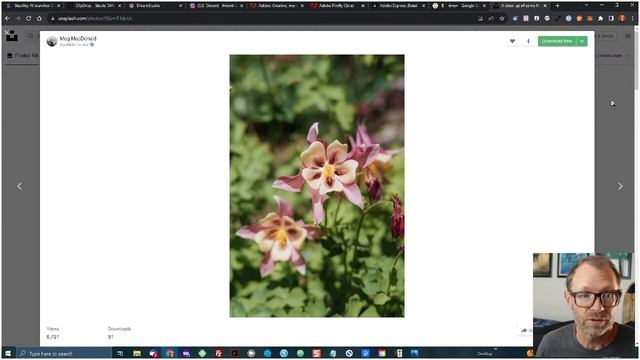Click the browser home icon

[39, 18]
